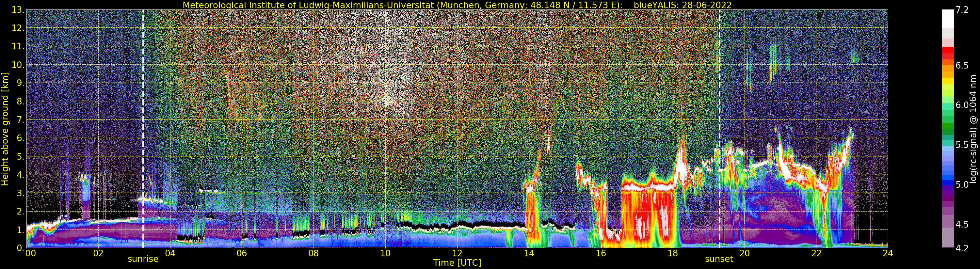Click the "20" time tick label
The height and width of the screenshot is (269, 980).
tap(745, 253)
